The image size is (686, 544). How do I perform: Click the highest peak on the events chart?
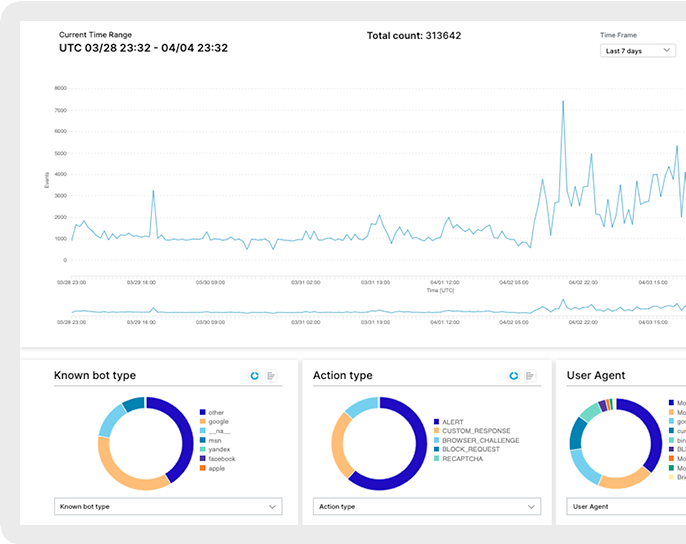point(563,102)
